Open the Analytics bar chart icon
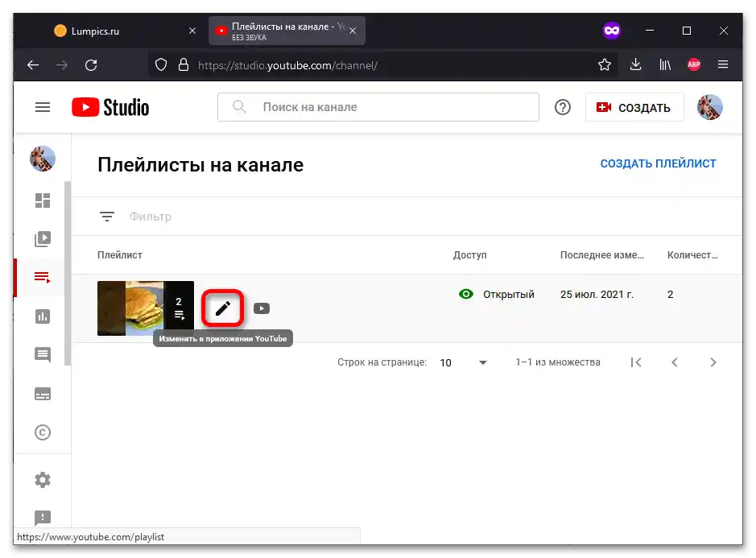 tap(43, 316)
